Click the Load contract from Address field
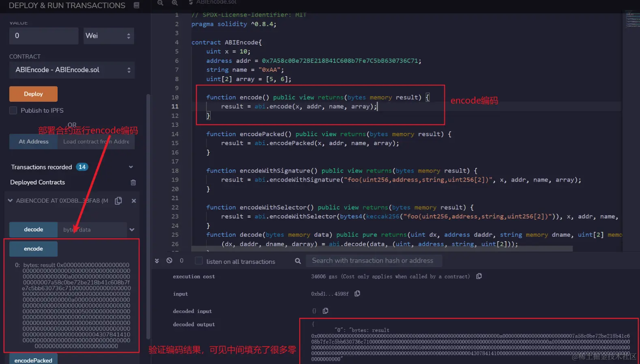This screenshot has height=364, width=640. 96,141
